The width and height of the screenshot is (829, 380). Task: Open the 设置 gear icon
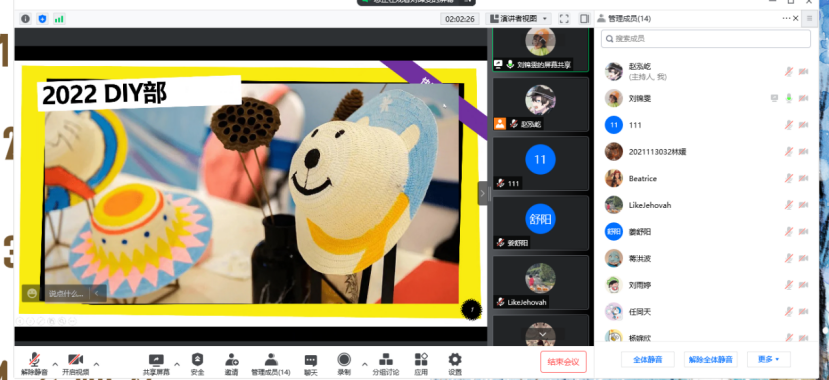455,364
